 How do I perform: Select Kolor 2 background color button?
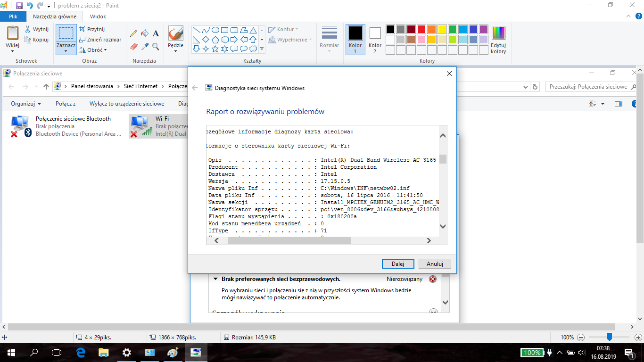click(375, 40)
